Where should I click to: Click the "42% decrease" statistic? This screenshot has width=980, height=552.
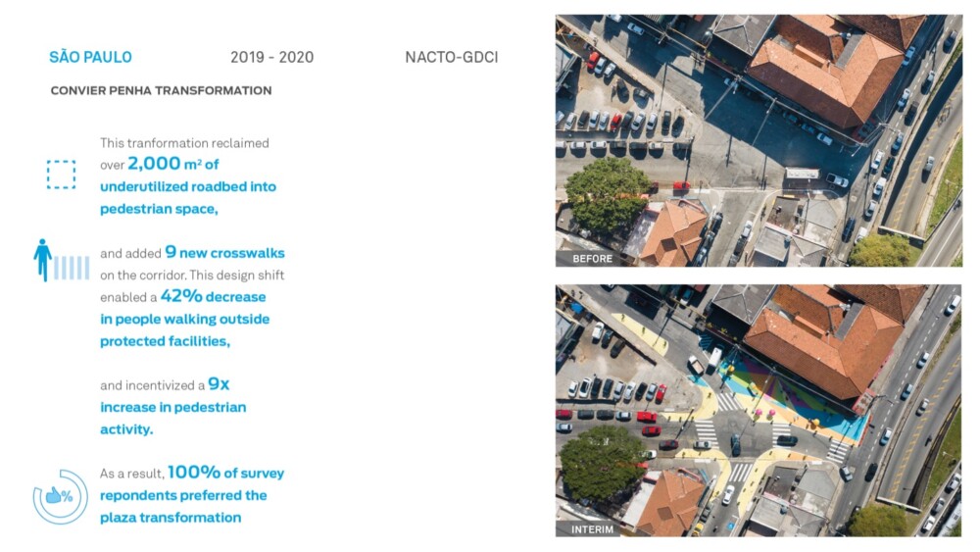[213, 296]
